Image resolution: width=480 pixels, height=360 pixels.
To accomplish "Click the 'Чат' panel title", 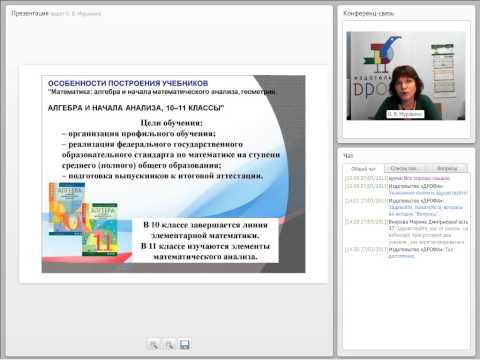I will (348, 156).
